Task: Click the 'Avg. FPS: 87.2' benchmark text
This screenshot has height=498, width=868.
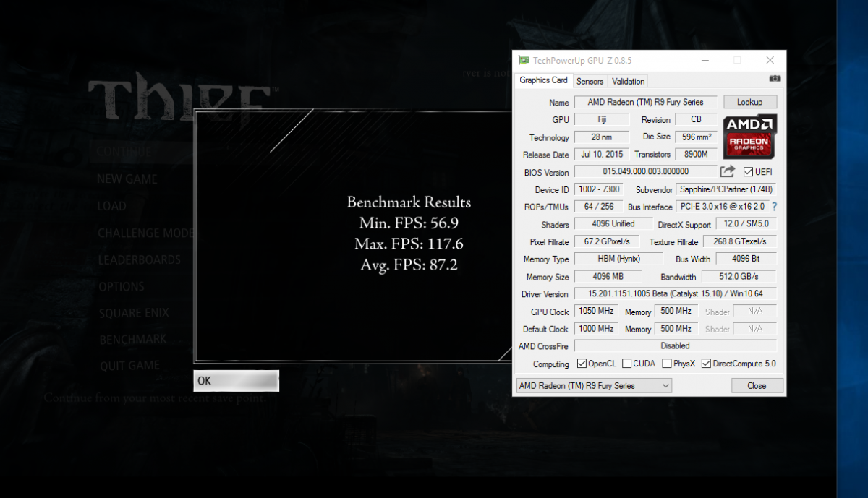Action: (x=409, y=265)
